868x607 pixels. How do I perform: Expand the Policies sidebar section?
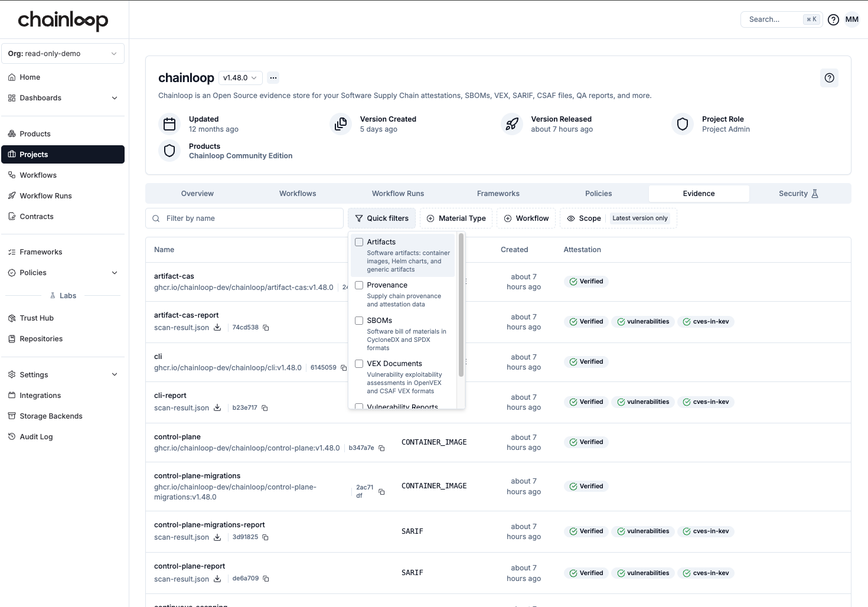(x=63, y=273)
